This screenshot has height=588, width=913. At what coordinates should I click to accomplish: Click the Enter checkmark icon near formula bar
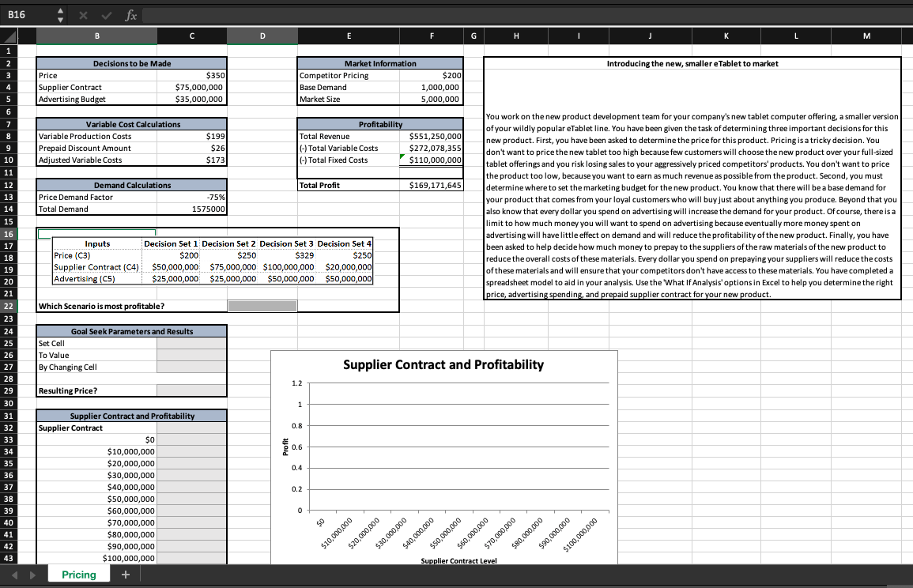108,14
